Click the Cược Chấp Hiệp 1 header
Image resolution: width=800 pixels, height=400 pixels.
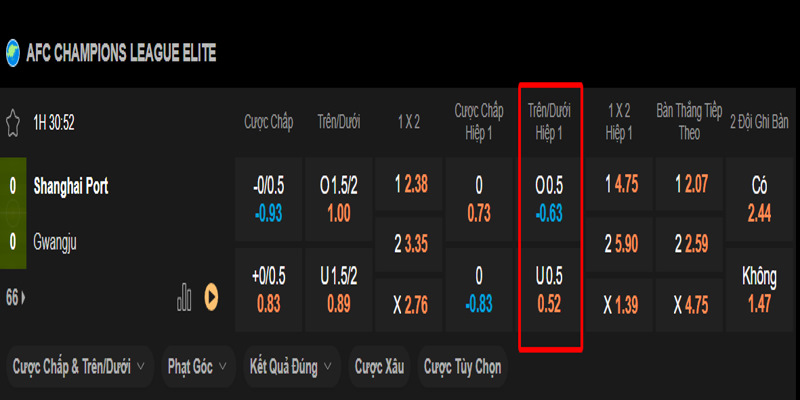(479, 123)
